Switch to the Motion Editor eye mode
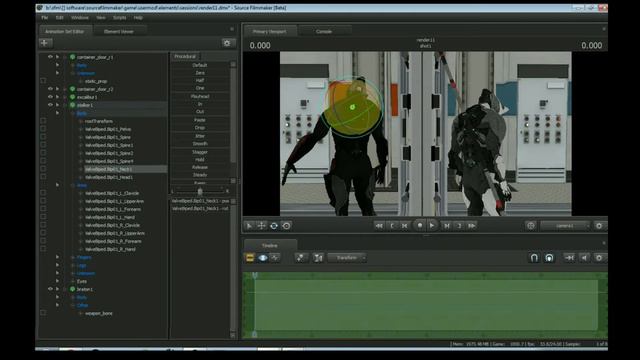The image size is (640, 360). point(262,258)
